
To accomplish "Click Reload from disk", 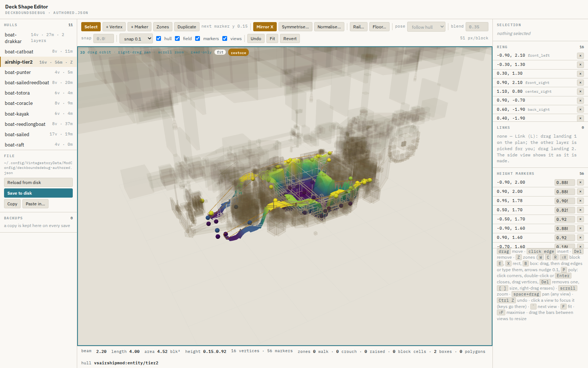I will tap(38, 183).
